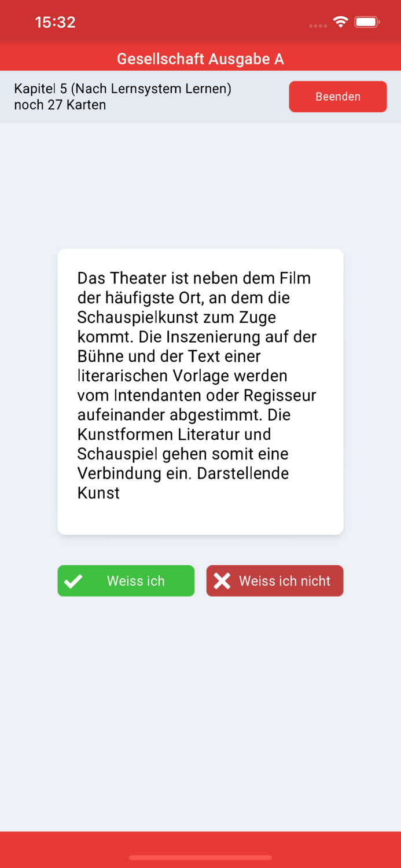Click the cross mark on the red button
Viewport: 401px width, 868px height.
pyautogui.click(x=223, y=580)
